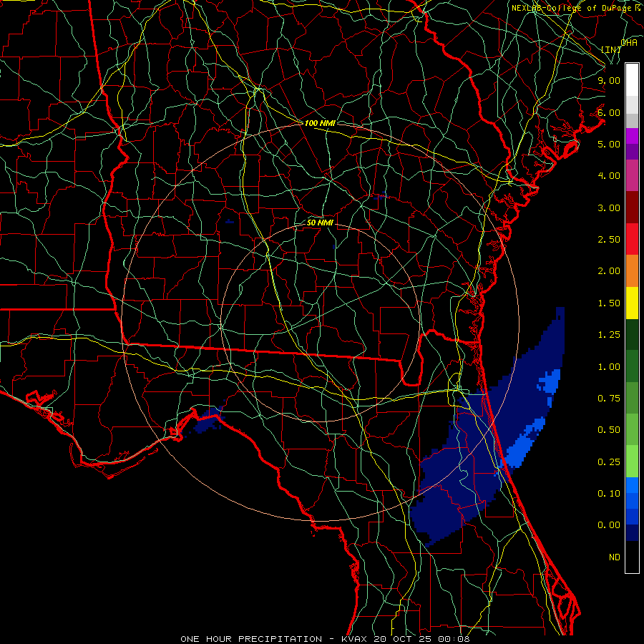Click the '0.10' legend value
Viewport: 644px width, 644px height.
609,494
